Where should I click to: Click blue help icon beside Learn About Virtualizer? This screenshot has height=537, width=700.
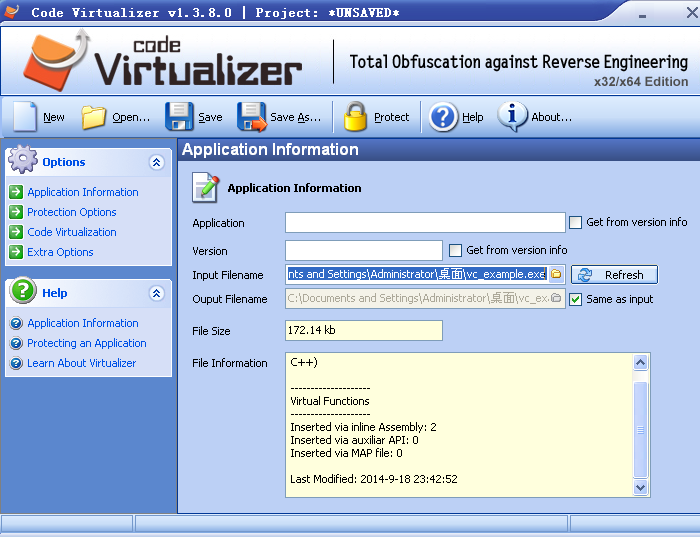[x=16, y=363]
